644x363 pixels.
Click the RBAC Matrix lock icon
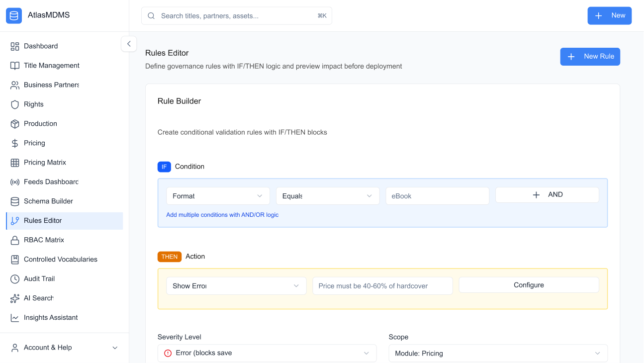(15, 240)
